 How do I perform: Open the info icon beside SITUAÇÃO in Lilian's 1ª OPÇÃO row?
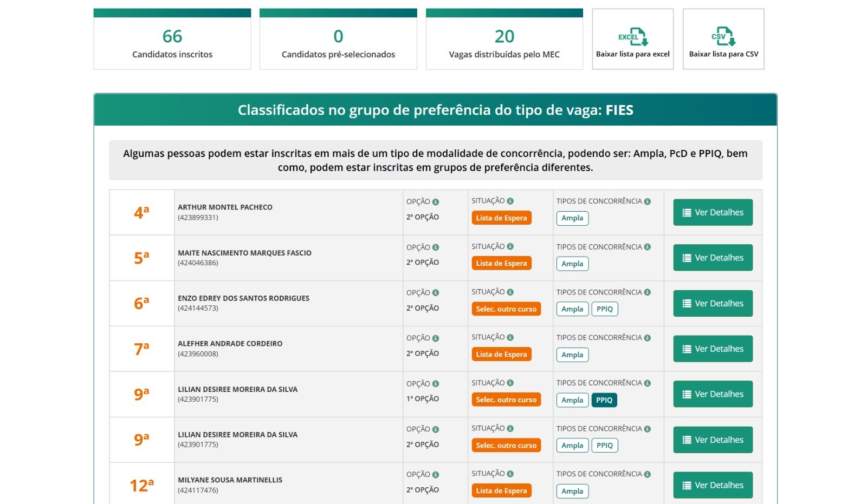[x=510, y=383]
